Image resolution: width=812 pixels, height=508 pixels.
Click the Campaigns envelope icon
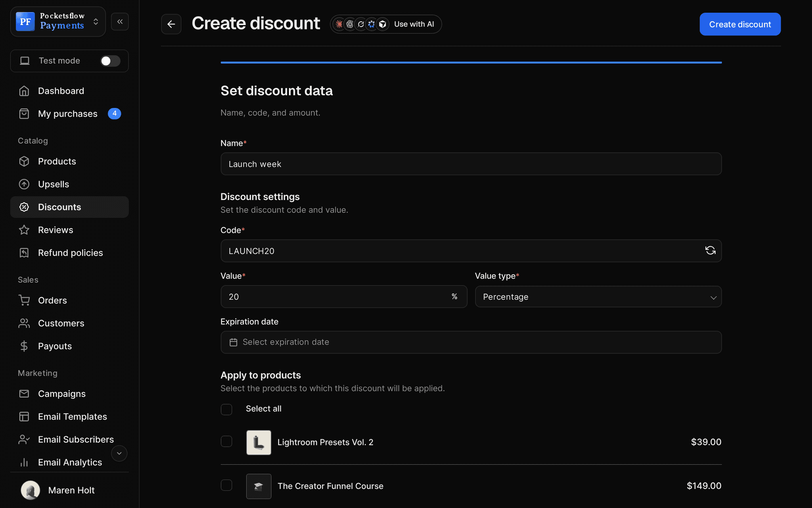click(24, 394)
